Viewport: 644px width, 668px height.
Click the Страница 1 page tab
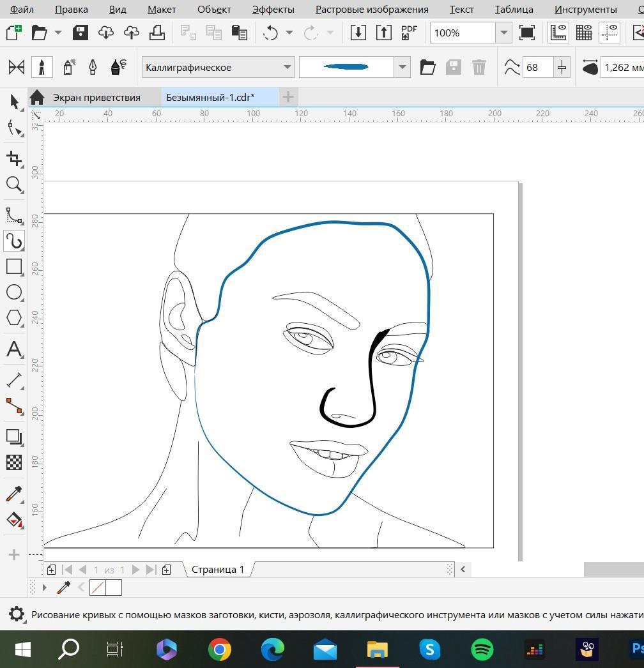tap(217, 569)
